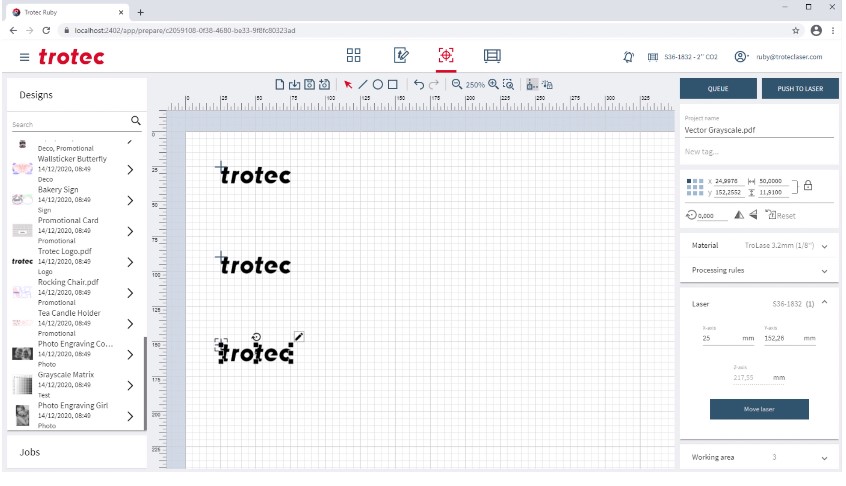Click the Project name input field

click(758, 130)
